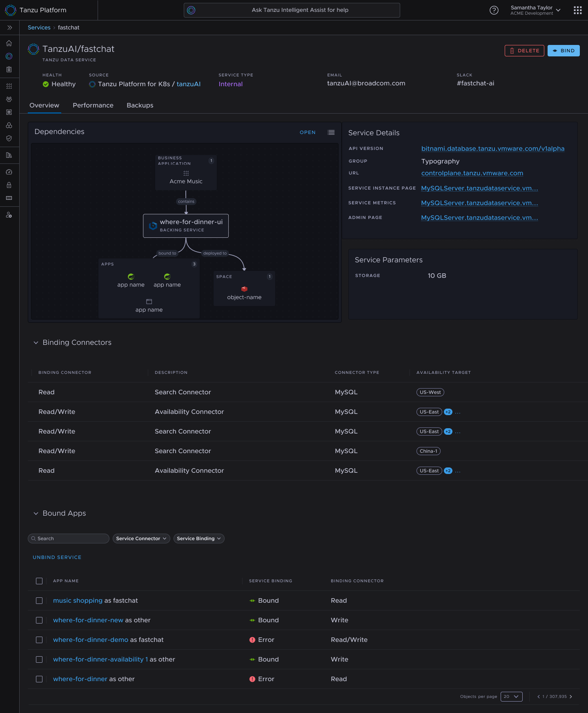Expand the sidebar with double-chevron icon

[x=9, y=28]
